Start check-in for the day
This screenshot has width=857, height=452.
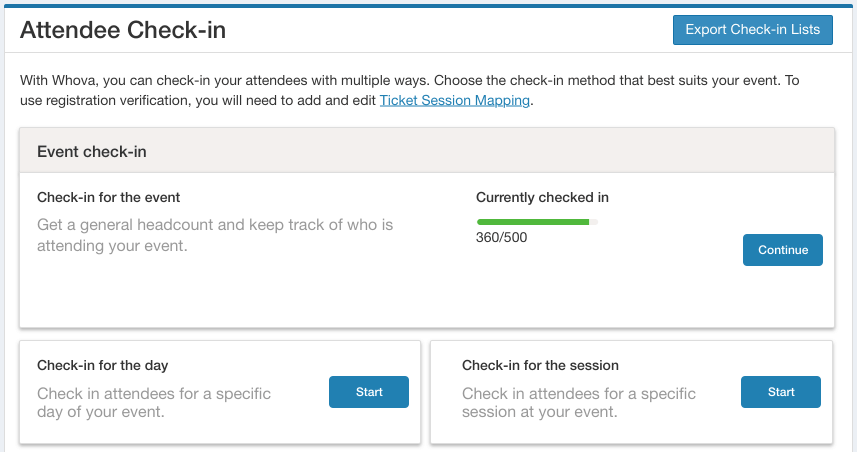coord(369,392)
